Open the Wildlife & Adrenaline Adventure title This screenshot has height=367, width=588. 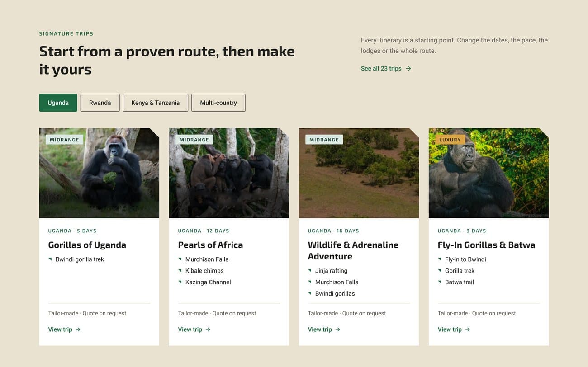coord(353,250)
